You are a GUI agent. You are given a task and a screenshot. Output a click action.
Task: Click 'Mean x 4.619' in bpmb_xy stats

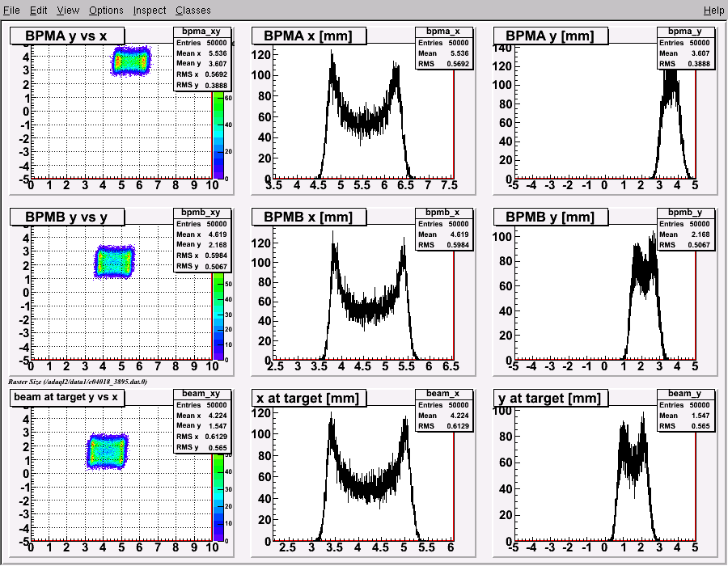point(201,234)
